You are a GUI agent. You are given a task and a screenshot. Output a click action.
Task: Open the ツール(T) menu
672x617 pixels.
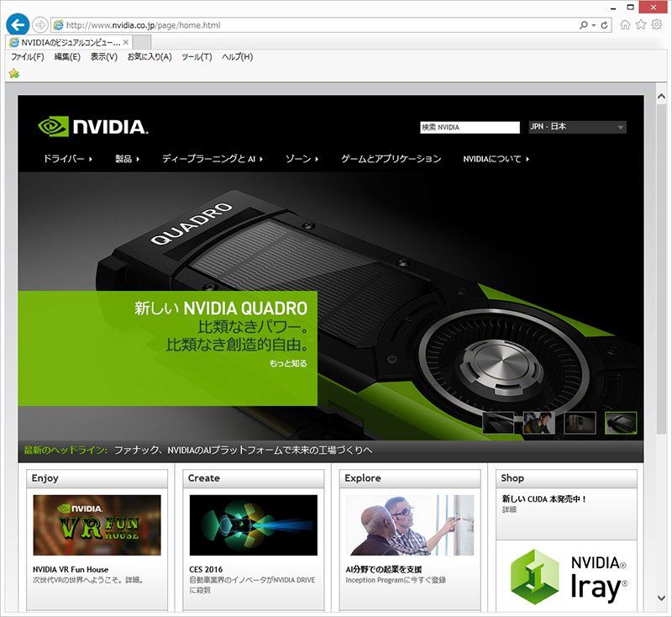[x=197, y=56]
